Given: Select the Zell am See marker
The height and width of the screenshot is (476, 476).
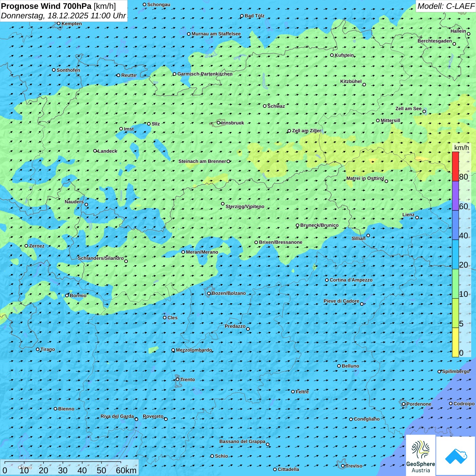Looking at the screenshot, I should pos(424,112).
